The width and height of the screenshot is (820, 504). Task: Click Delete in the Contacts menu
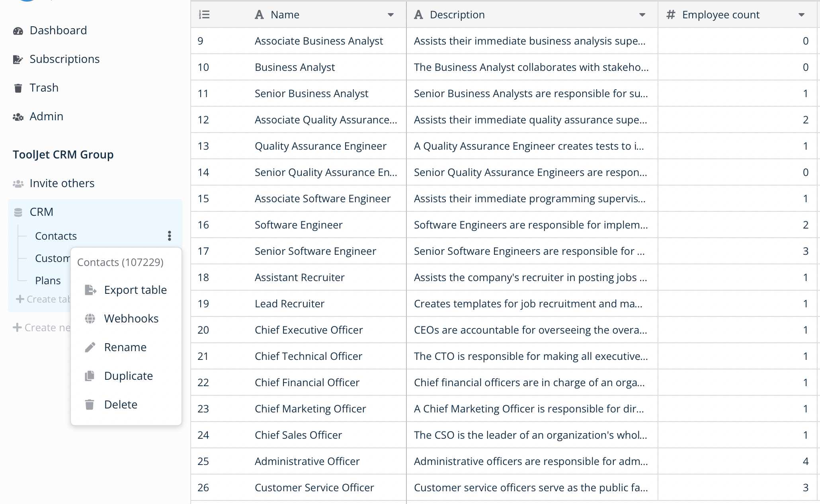tap(121, 405)
